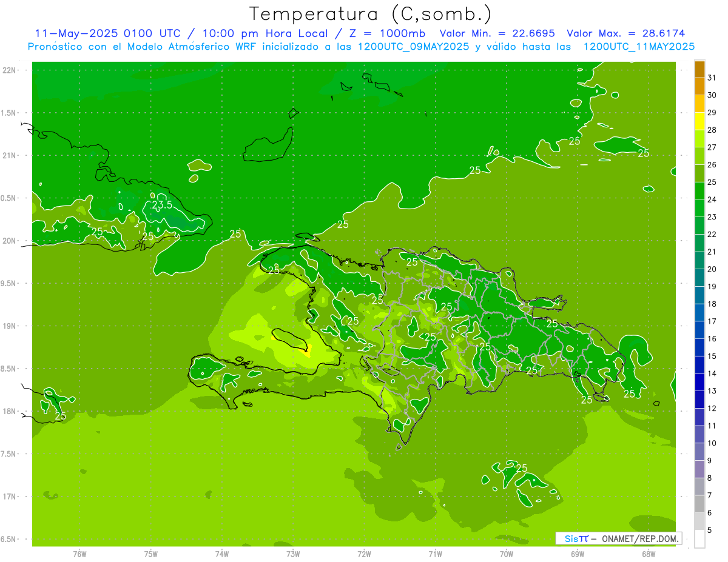Click the legend scale value "26"

pos(712,165)
